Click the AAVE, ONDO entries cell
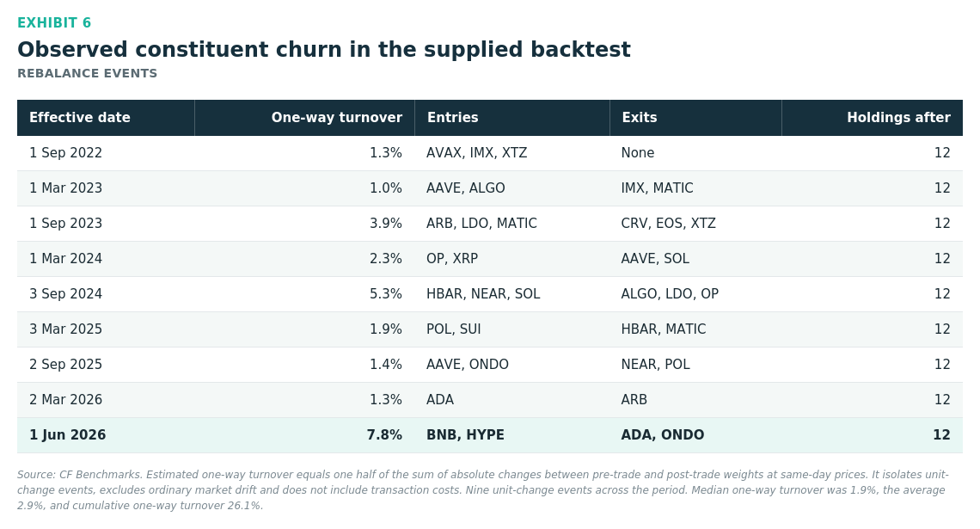The image size is (980, 529). click(x=468, y=365)
